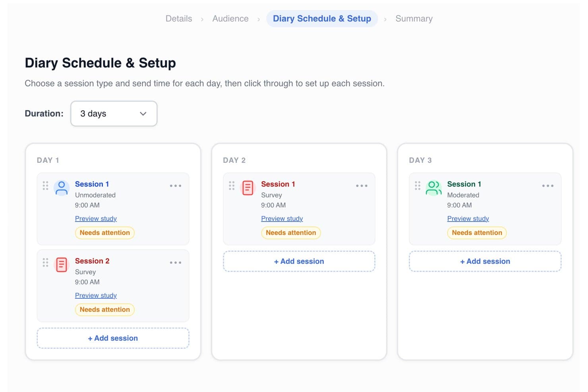Click Needs attention badge on Day 2 Session 1

click(291, 233)
